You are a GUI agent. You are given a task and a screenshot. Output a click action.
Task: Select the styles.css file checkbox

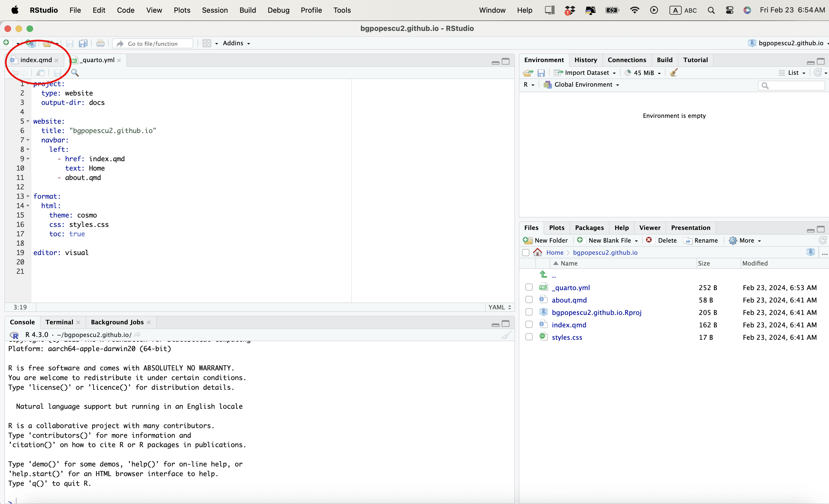529,337
